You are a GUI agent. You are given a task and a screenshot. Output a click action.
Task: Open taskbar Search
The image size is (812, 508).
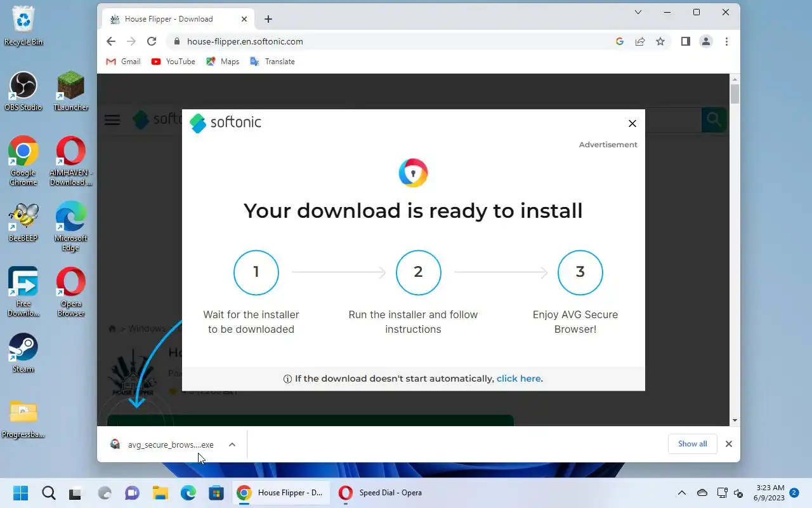click(48, 493)
